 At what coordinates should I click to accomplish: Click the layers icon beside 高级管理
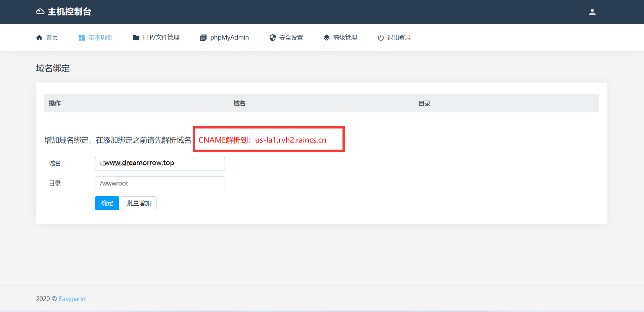326,38
